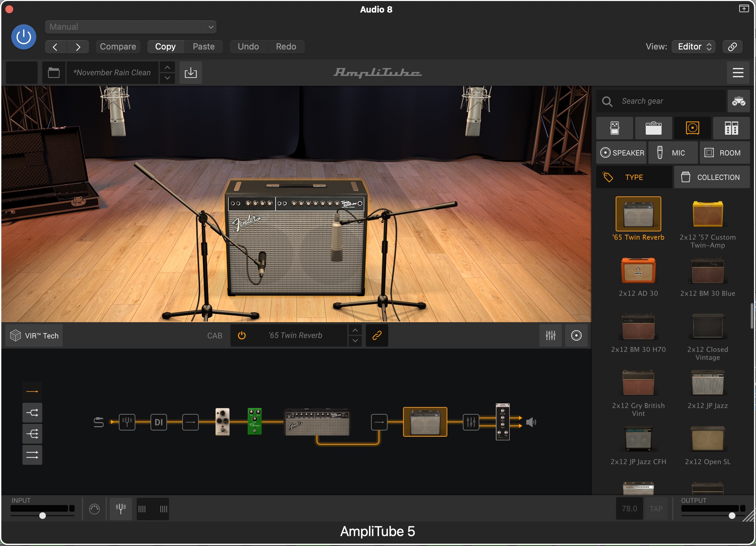Filter gear by TYPE
This screenshot has width=756, height=546.
634,178
